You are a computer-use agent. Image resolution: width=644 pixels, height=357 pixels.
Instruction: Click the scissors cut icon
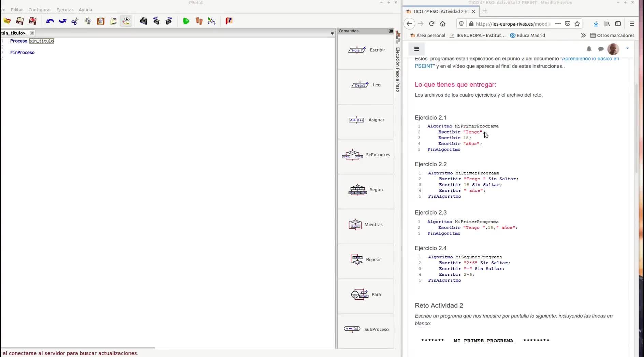(x=75, y=21)
